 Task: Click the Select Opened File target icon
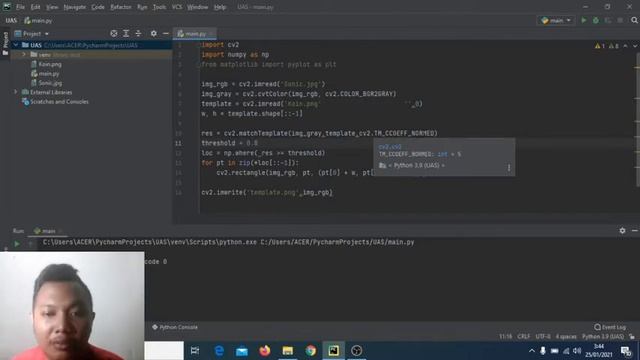click(114, 33)
